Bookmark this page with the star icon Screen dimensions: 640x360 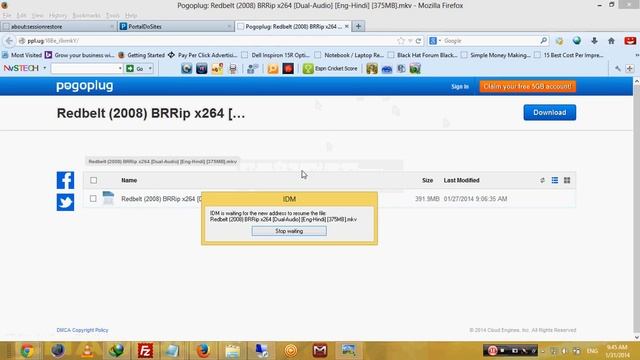pos(401,41)
